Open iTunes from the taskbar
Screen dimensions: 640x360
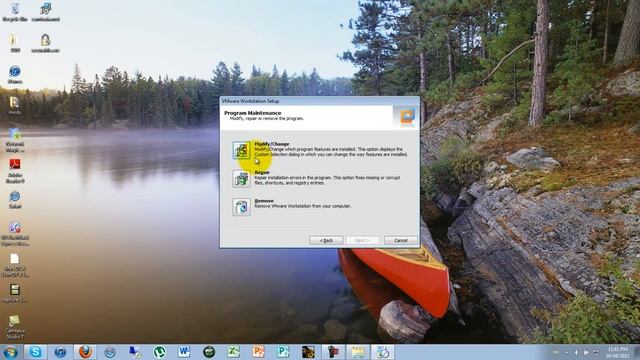pyautogui.click(x=60, y=352)
